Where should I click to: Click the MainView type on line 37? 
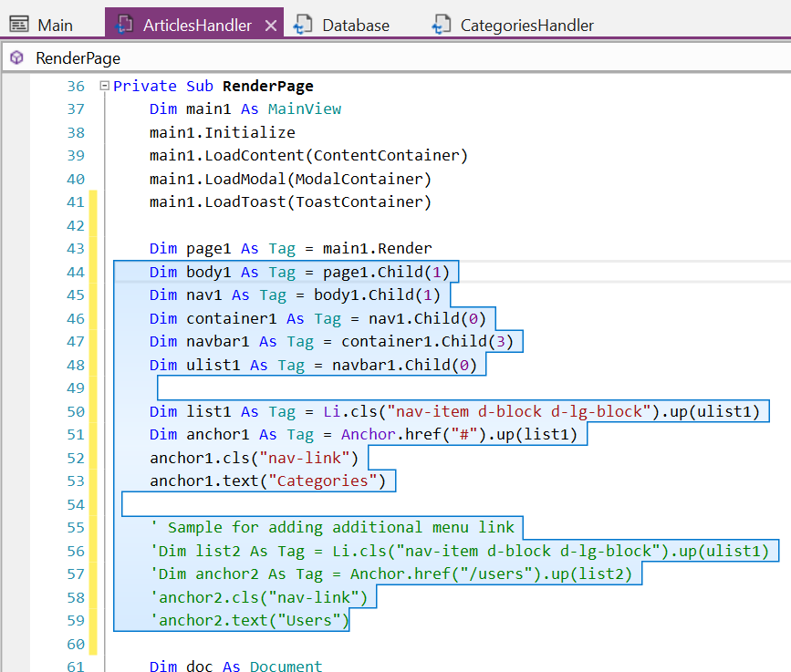pos(304,109)
